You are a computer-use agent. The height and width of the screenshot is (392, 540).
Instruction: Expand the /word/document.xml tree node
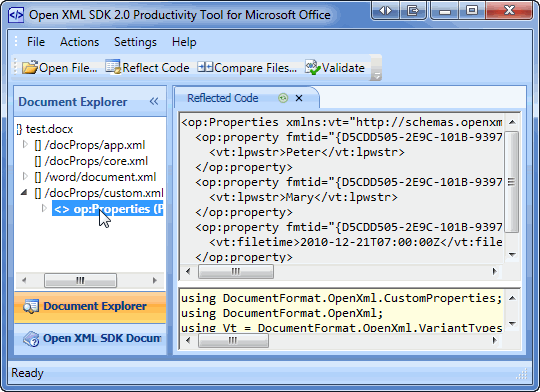[x=25, y=176]
